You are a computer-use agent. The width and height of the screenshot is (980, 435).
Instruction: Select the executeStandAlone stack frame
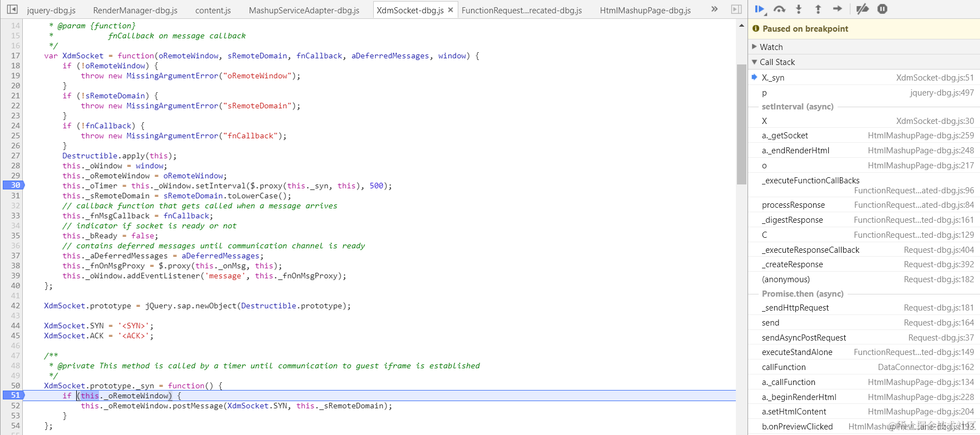pos(863,352)
